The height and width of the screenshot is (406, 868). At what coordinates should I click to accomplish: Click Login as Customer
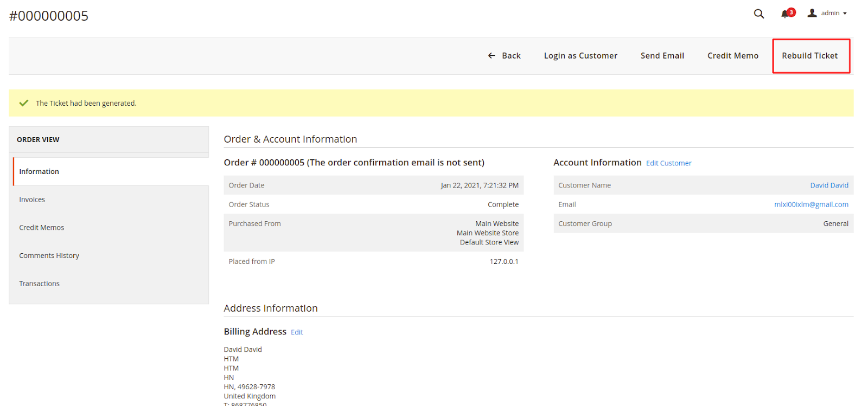580,56
